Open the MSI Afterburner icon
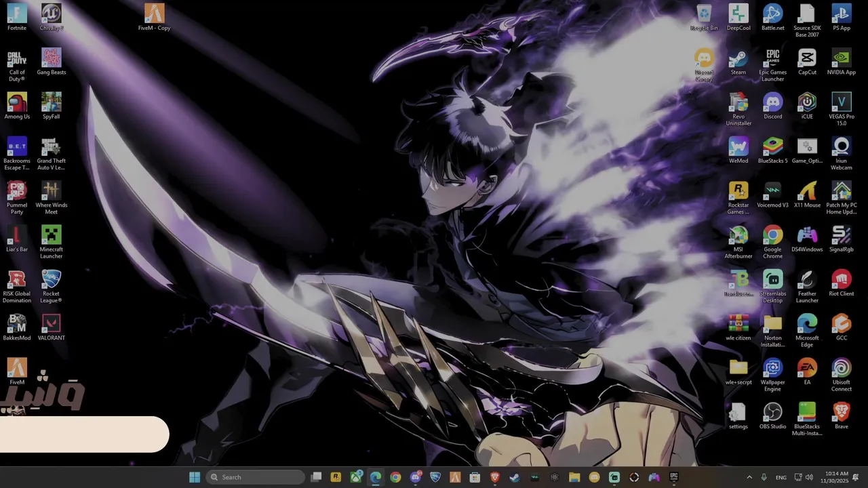This screenshot has height=488, width=868. coord(738,243)
